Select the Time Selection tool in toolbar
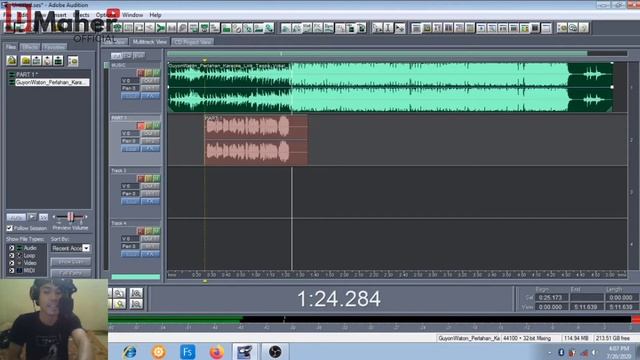Screen dimensions: 640x360 (x=388, y=28)
